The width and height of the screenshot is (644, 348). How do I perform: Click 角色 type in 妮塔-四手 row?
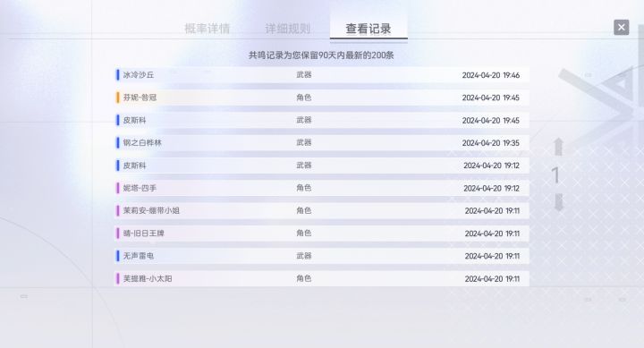[304, 188]
